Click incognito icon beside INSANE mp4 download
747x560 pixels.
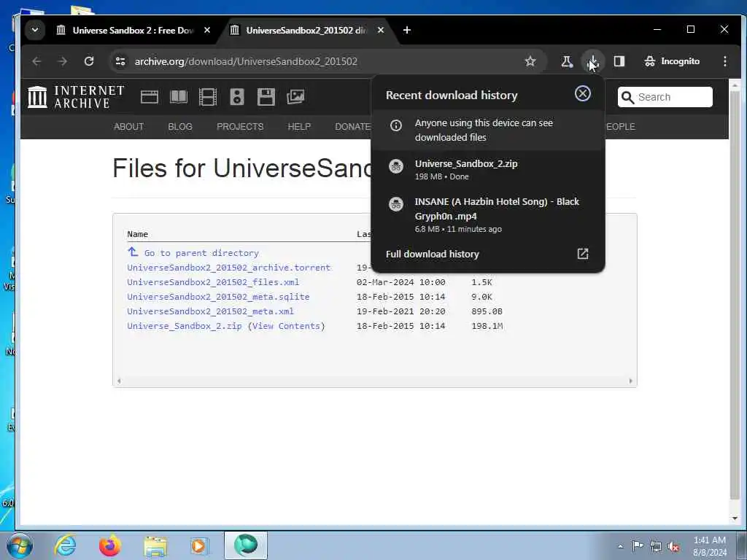coord(396,204)
